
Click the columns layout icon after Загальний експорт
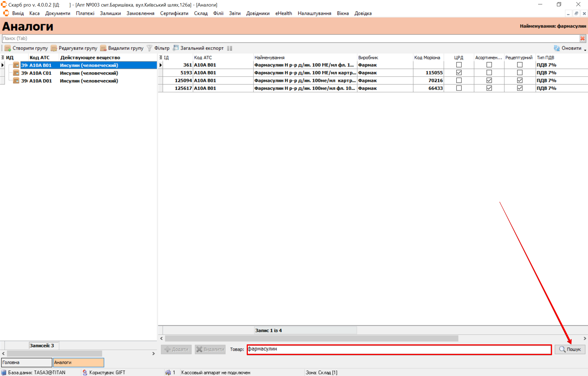point(230,48)
